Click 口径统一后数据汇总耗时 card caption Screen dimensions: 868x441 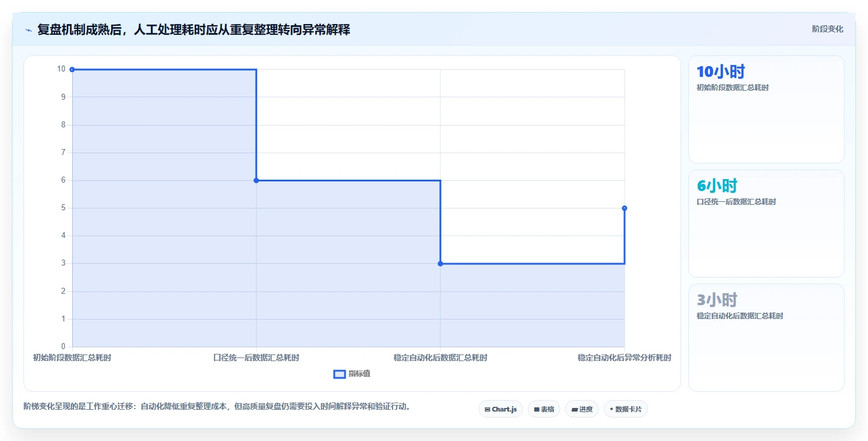point(736,202)
